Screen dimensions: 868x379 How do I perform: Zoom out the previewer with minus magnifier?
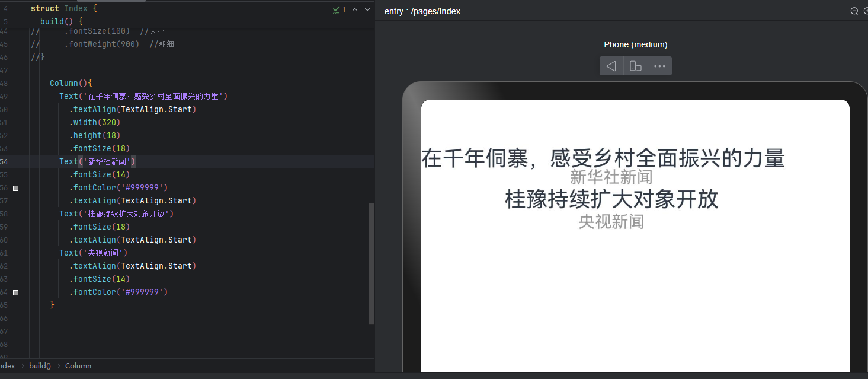[854, 11]
